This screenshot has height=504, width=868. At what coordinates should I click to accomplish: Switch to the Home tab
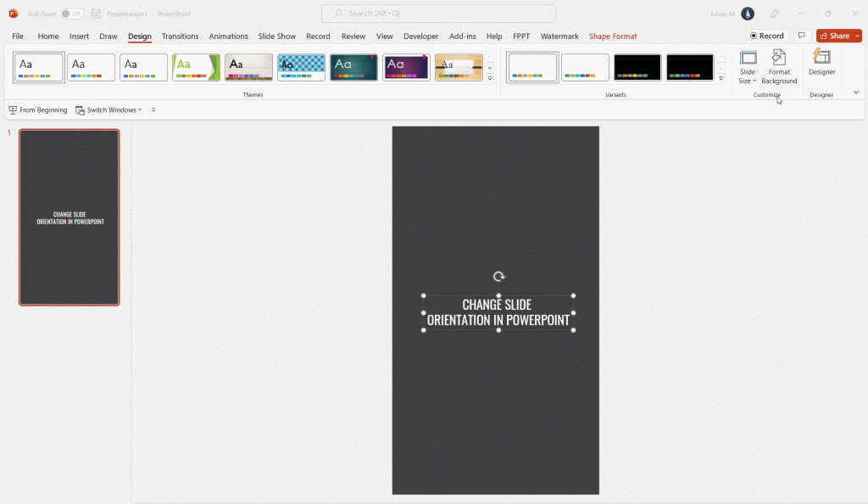point(48,36)
